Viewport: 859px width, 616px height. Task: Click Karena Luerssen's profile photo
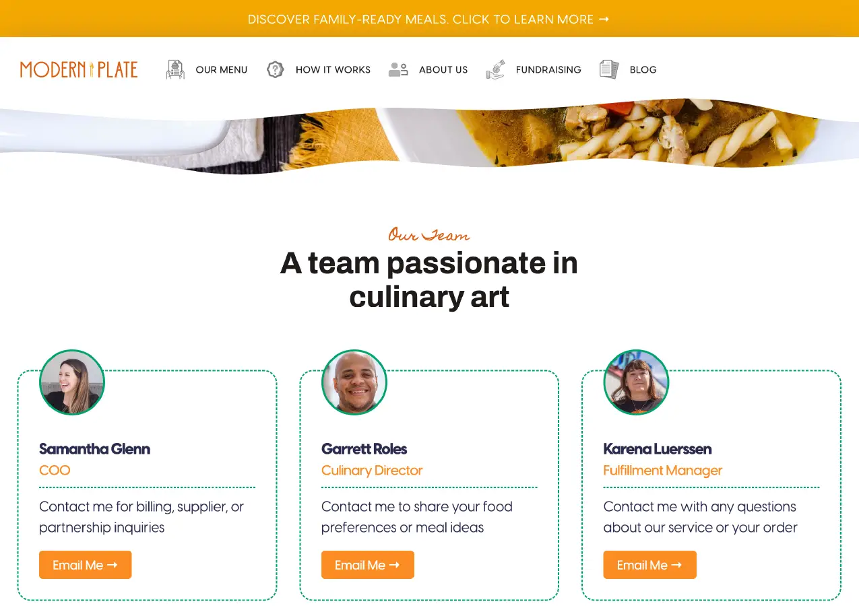635,382
